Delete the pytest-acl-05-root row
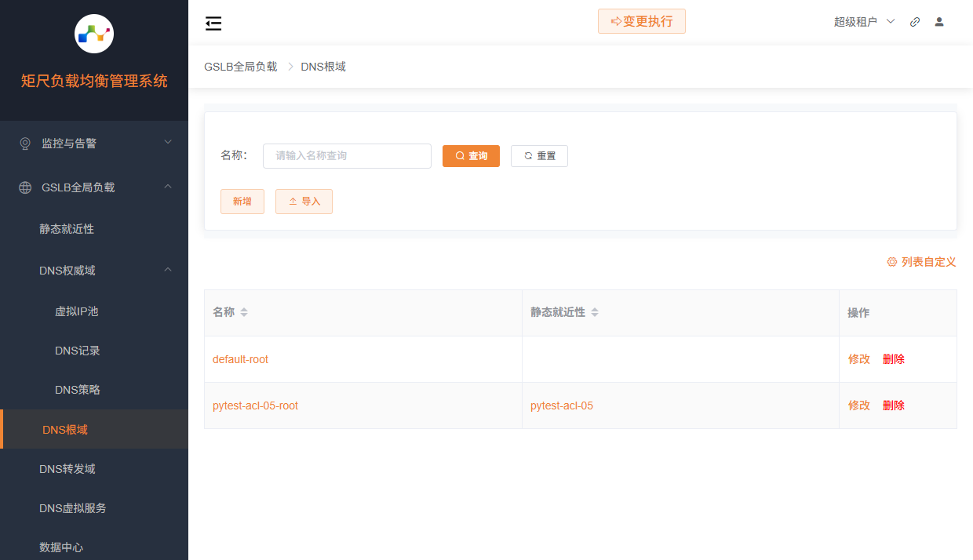973x560 pixels. pyautogui.click(x=893, y=405)
